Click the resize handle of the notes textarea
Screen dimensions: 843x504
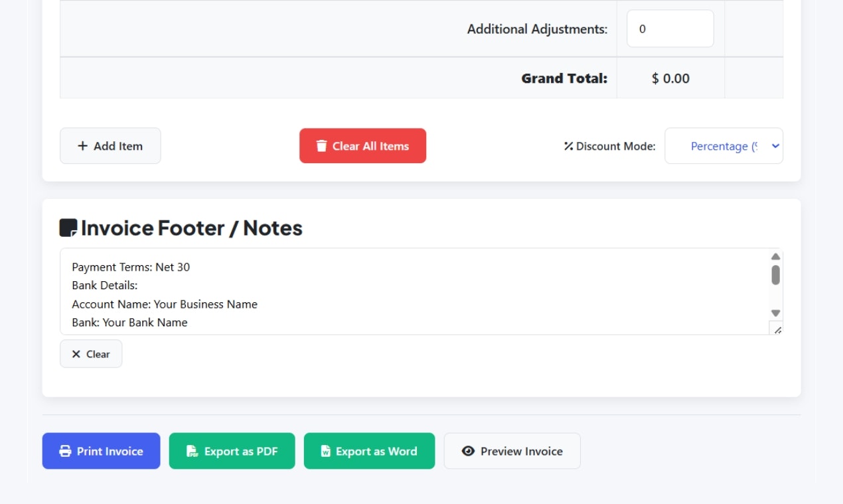778,328
